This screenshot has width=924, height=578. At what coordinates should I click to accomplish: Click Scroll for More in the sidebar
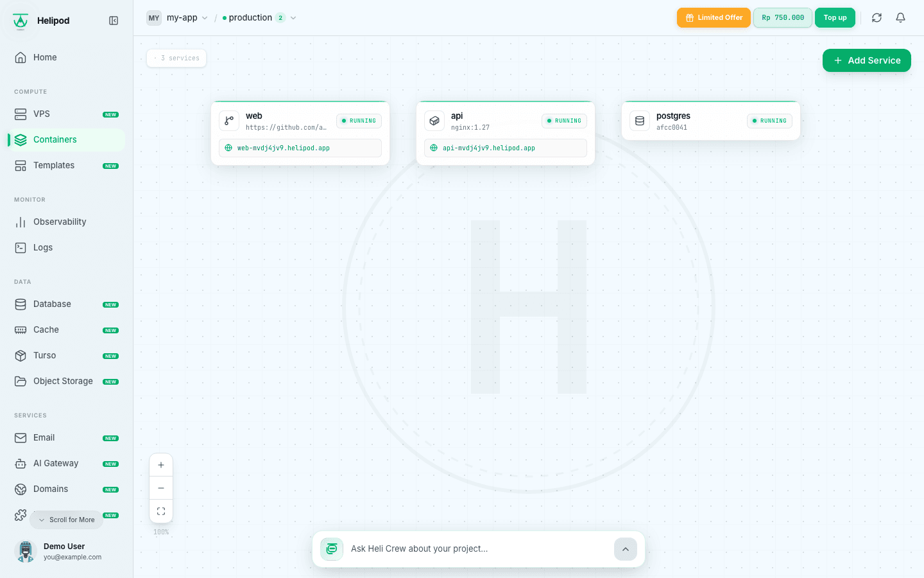[x=67, y=520]
